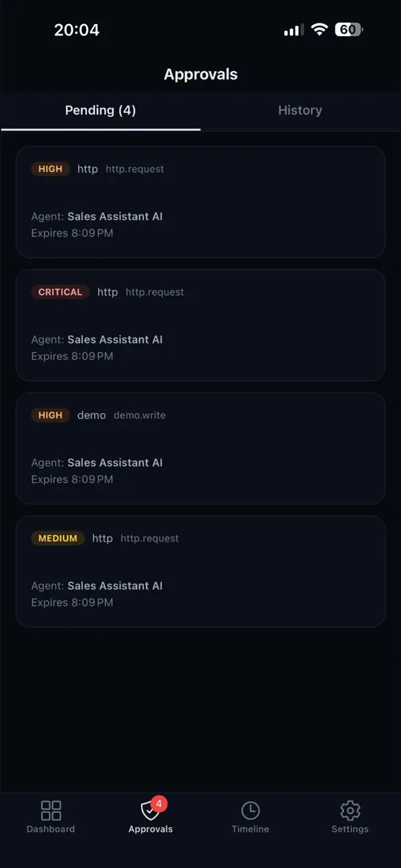Tap the Wi-Fi indicator in status bar
The height and width of the screenshot is (868, 401).
pos(321,29)
